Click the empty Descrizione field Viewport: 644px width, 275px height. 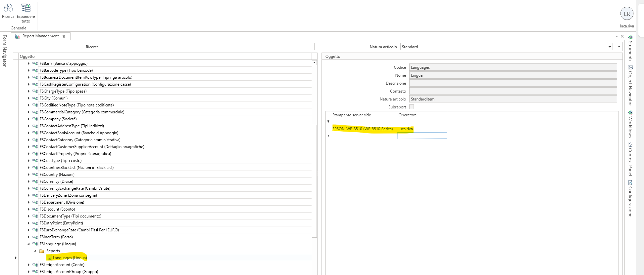(x=513, y=83)
